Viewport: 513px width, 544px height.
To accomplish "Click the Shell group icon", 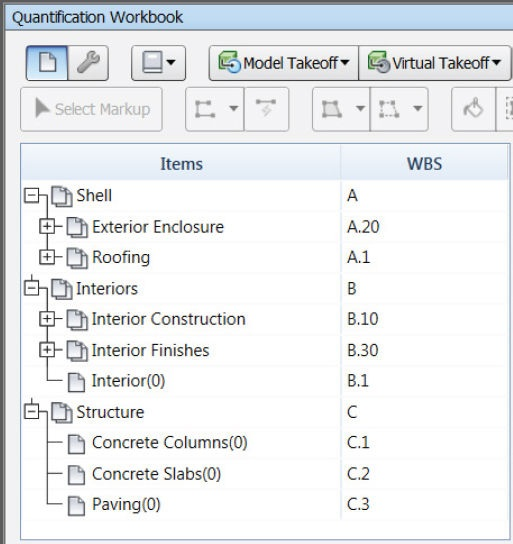I will tap(62, 196).
